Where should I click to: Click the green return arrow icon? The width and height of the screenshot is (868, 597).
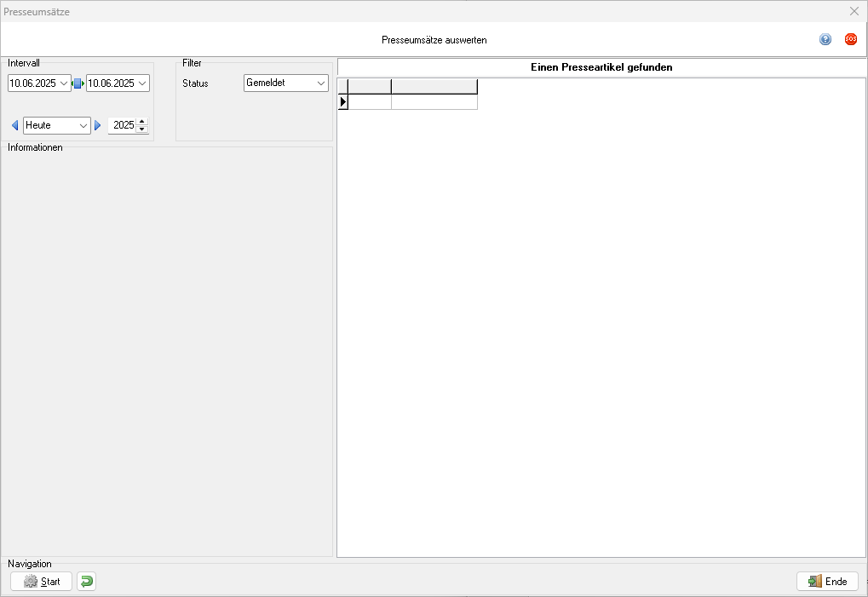pos(86,582)
